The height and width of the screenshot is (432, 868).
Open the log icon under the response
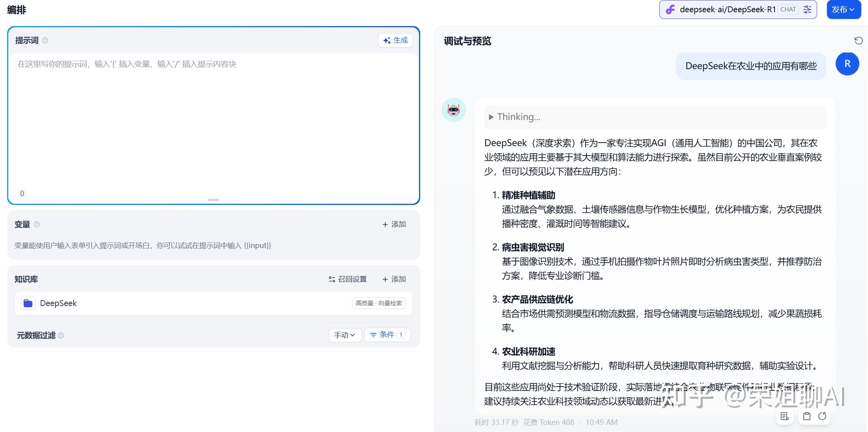(x=785, y=416)
